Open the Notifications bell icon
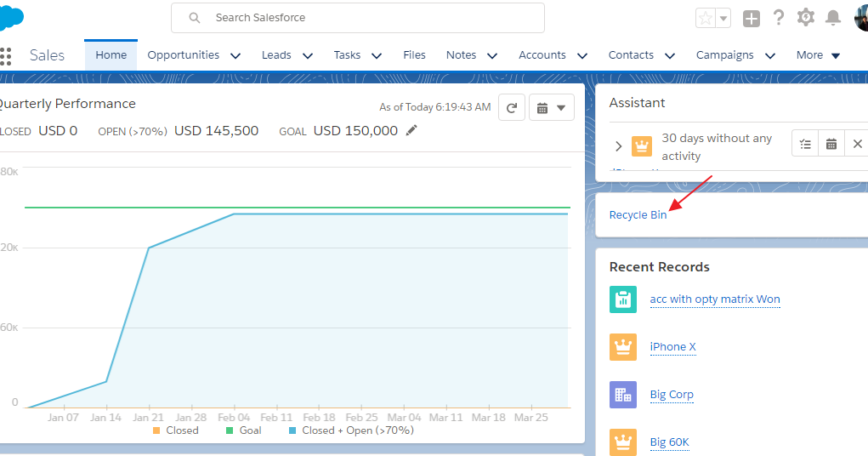 (832, 18)
